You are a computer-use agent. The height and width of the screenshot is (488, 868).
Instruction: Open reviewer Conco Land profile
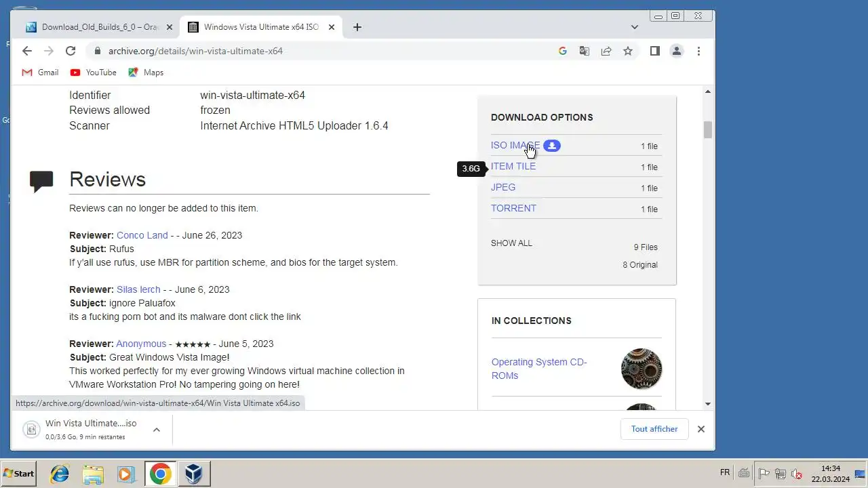point(142,235)
